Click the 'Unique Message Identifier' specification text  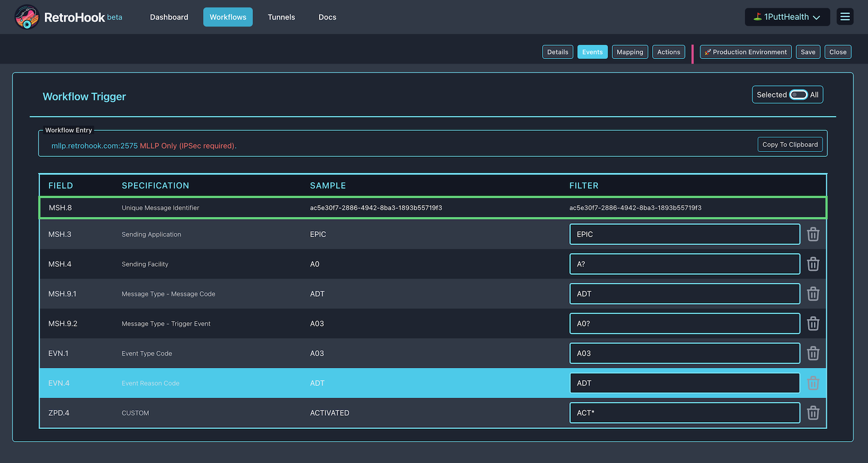(x=161, y=208)
